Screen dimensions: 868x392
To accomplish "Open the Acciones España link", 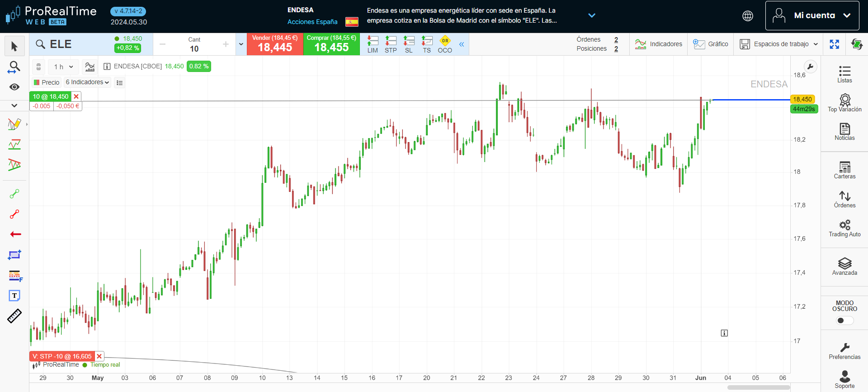I will [312, 22].
